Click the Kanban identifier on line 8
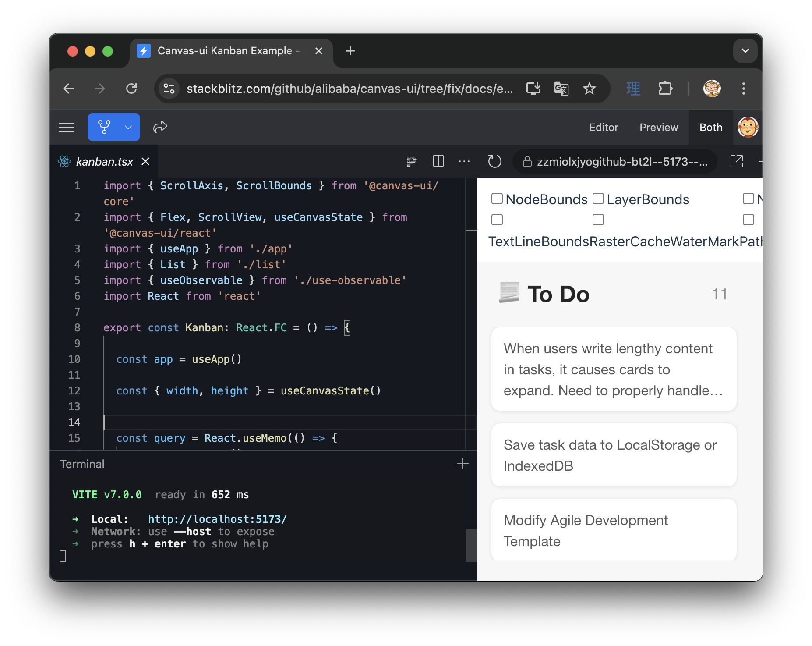 204,328
